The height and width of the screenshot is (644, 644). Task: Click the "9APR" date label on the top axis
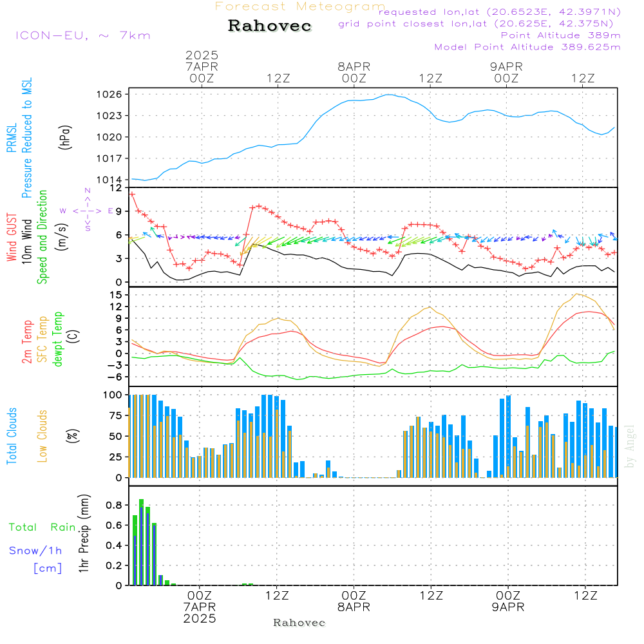(x=506, y=66)
